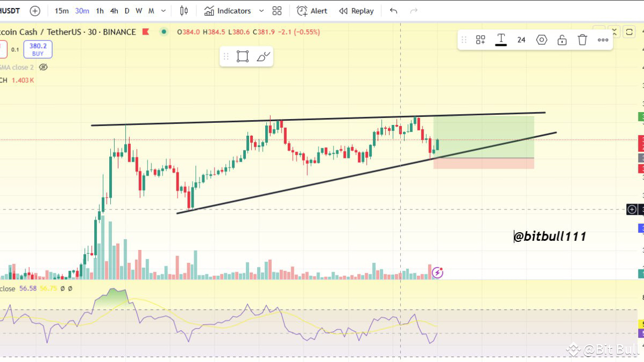644x362 pixels.
Task: Switch to the 30m timeframe
Action: (x=81, y=10)
